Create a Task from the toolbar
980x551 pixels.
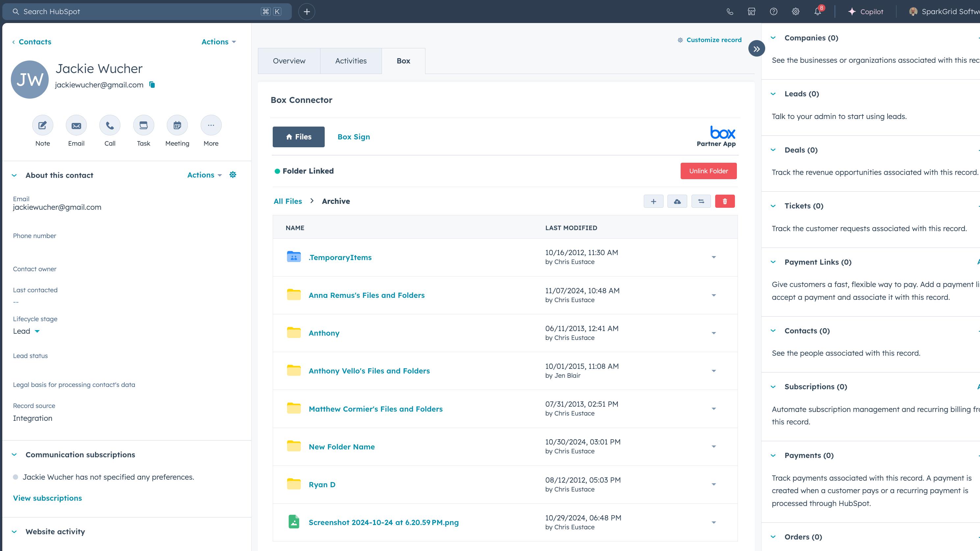[143, 125]
